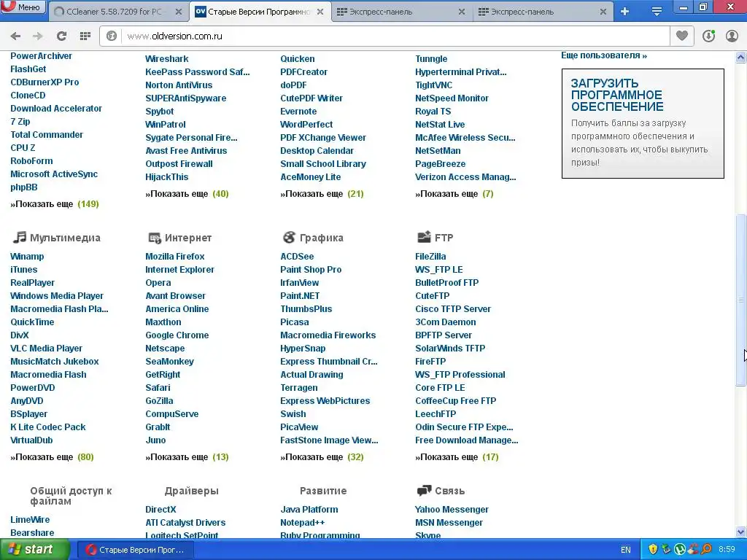Click the site info globe icon
Screen dimensions: 747x560
coord(112,36)
